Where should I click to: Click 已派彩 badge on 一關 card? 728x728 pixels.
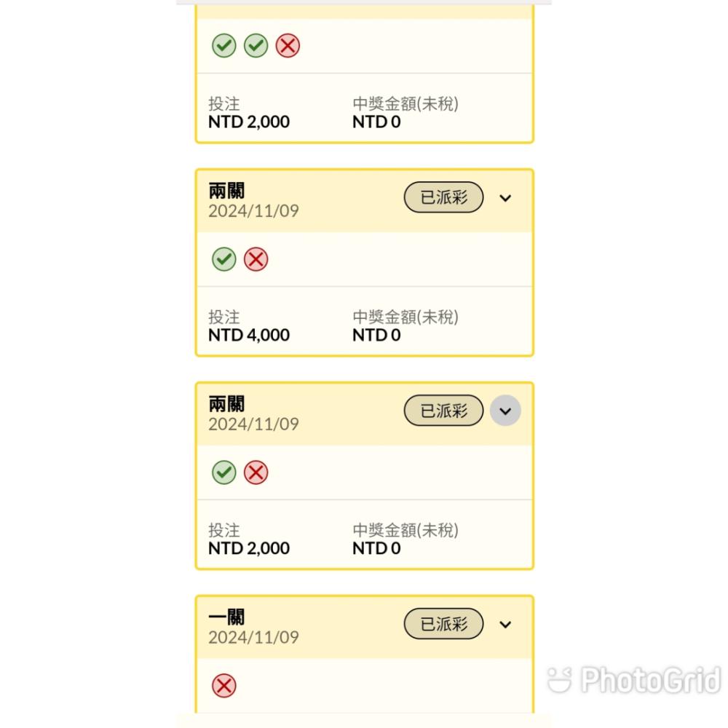(x=443, y=624)
